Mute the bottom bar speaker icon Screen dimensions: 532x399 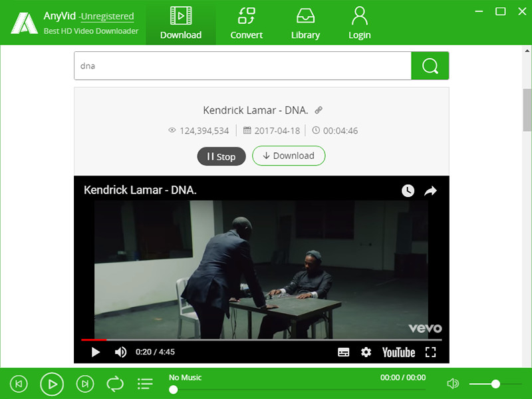[x=453, y=384]
